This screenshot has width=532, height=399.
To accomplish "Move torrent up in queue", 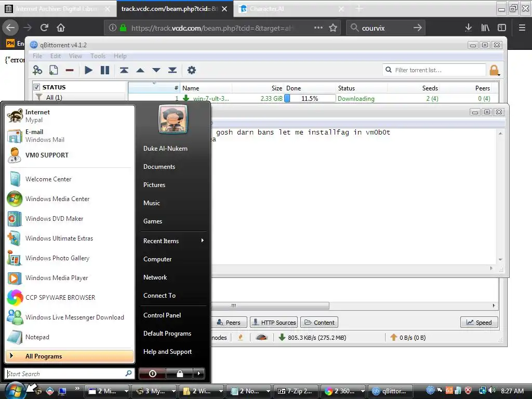I will pos(140,70).
